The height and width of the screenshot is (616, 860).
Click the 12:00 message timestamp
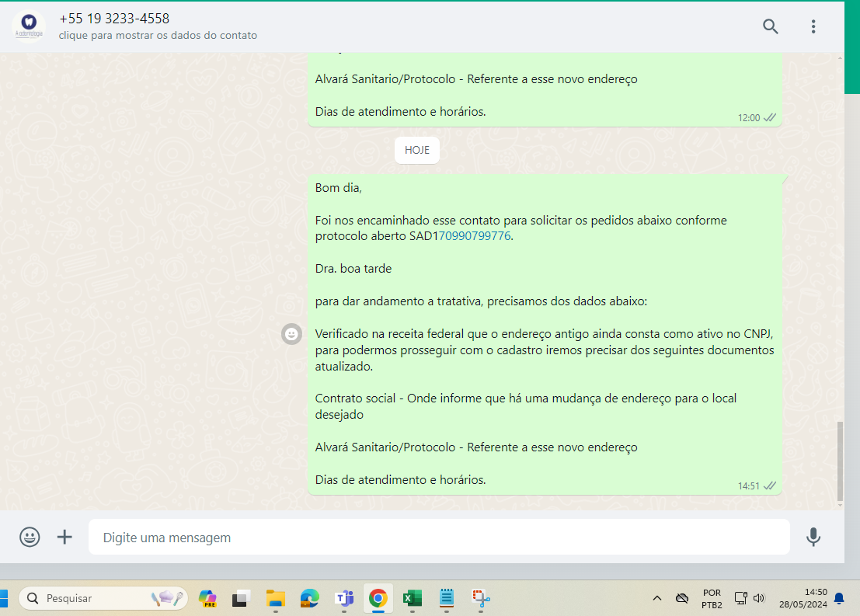click(748, 118)
